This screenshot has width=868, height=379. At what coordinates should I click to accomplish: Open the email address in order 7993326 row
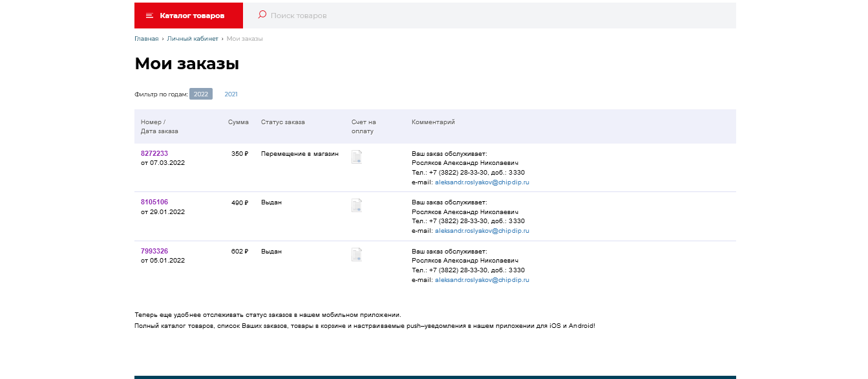coord(482,280)
